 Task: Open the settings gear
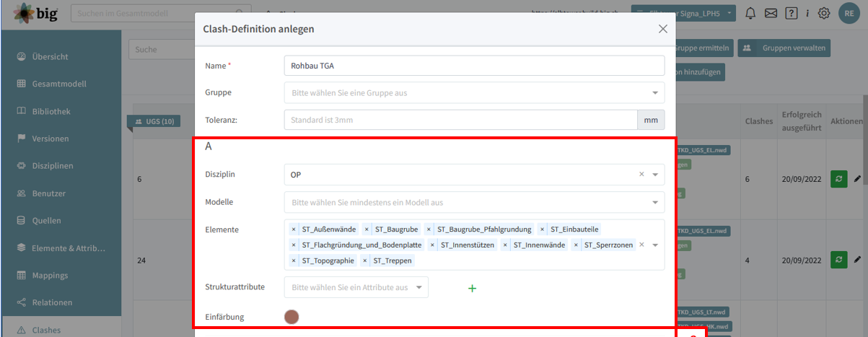824,13
